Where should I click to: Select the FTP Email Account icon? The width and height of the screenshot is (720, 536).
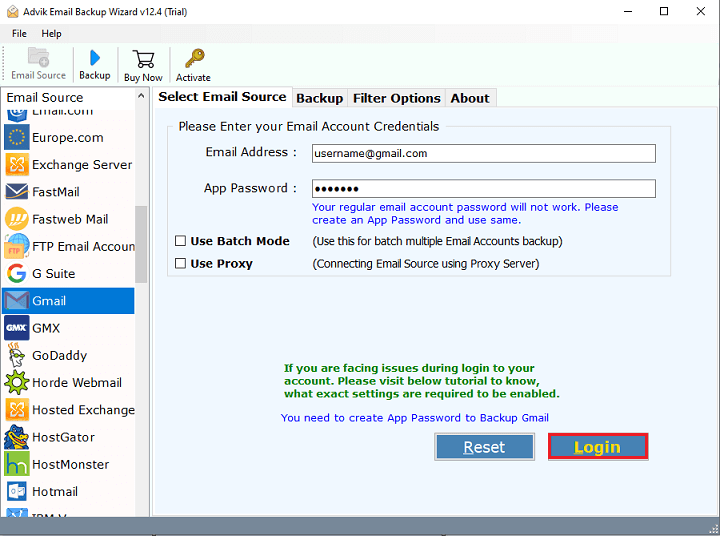click(17, 246)
